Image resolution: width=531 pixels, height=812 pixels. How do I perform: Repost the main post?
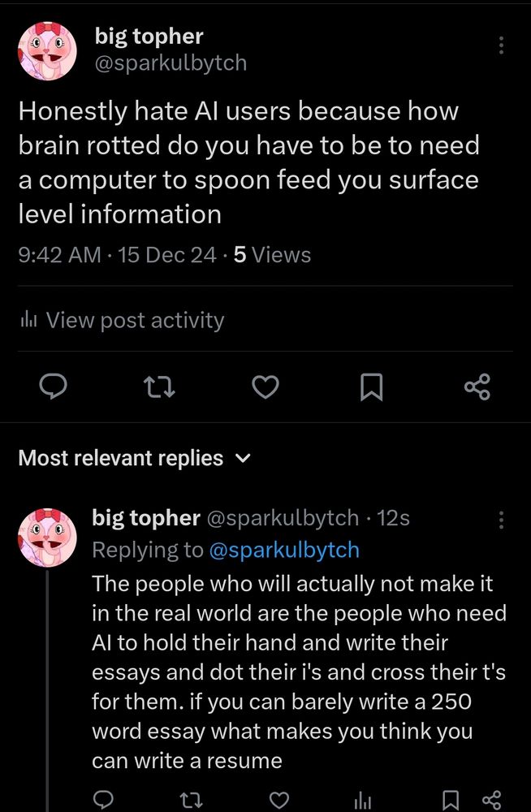[x=159, y=388]
